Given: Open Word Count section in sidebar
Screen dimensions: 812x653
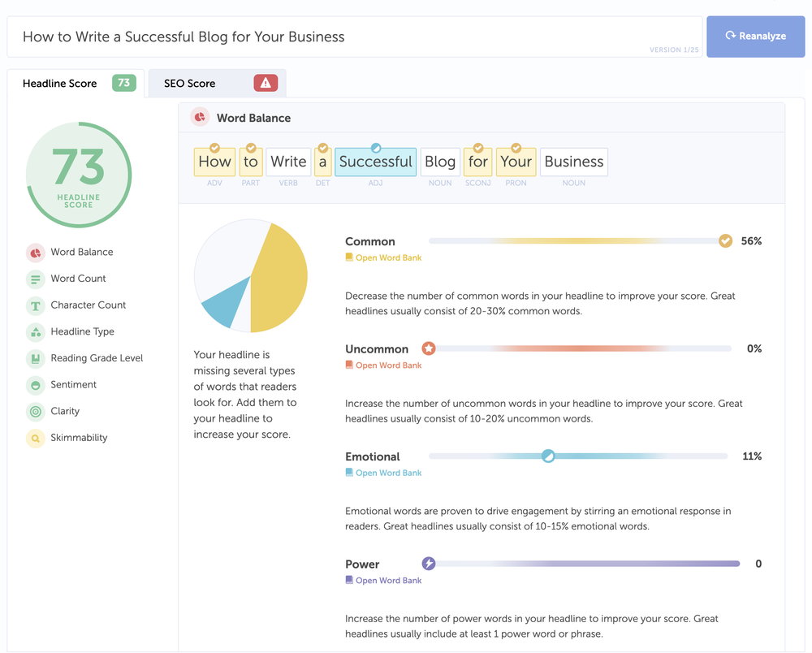Looking at the screenshot, I should tap(78, 279).
